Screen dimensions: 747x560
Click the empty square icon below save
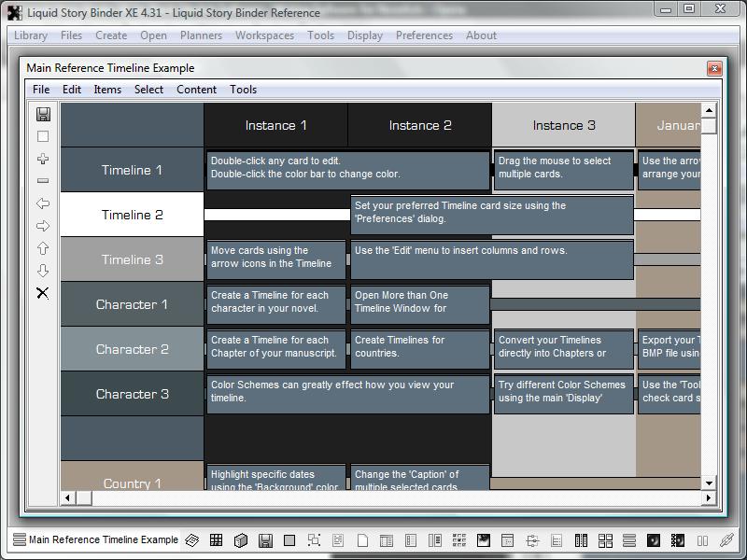coord(43,136)
